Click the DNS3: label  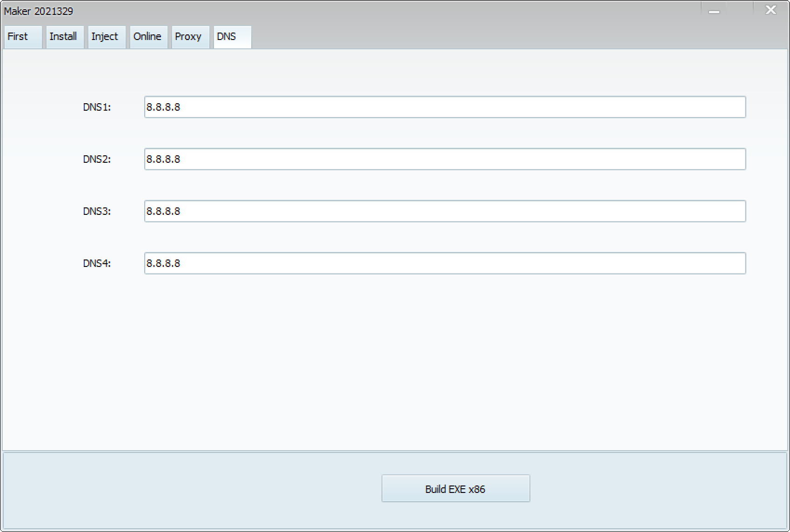click(x=97, y=211)
